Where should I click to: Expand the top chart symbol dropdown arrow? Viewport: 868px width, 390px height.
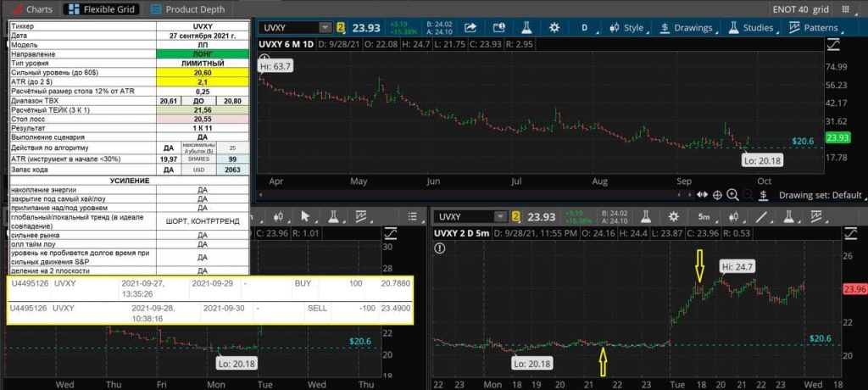point(325,28)
